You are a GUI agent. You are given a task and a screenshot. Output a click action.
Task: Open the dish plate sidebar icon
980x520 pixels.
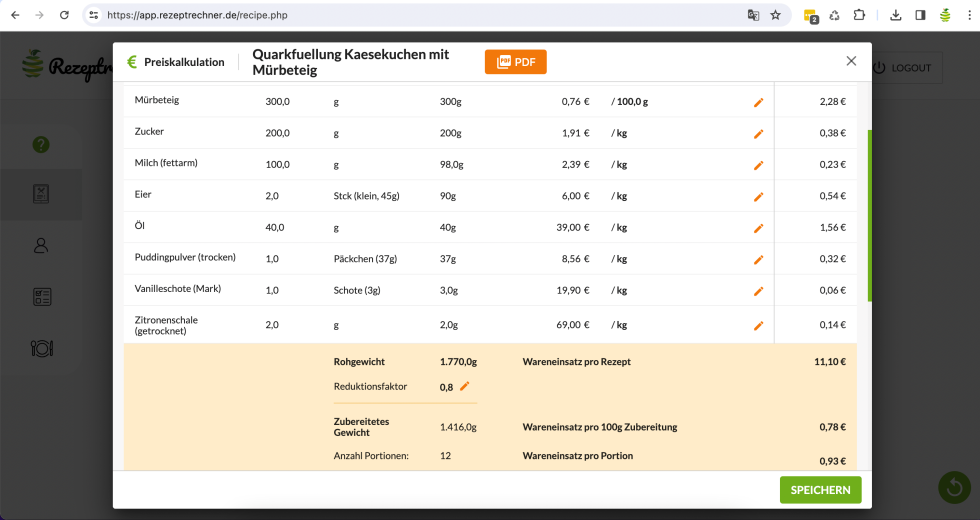(41, 348)
